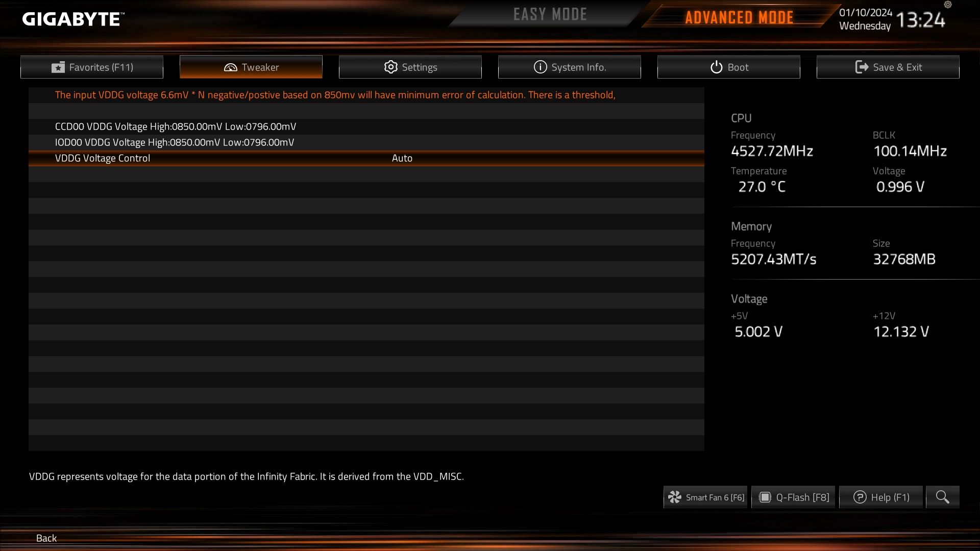The image size is (980, 551).
Task: Click the Tweaker gauge icon
Action: pos(231,67)
